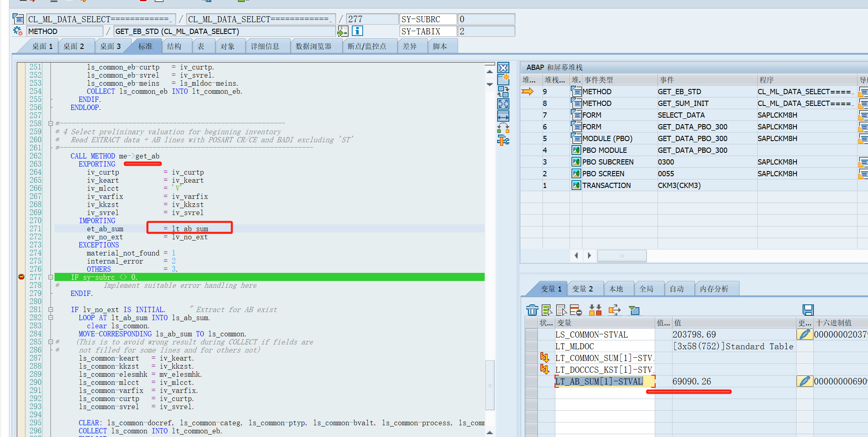Click the maximize editor area icon with diagonal arrows
868x437 pixels.
click(x=503, y=104)
